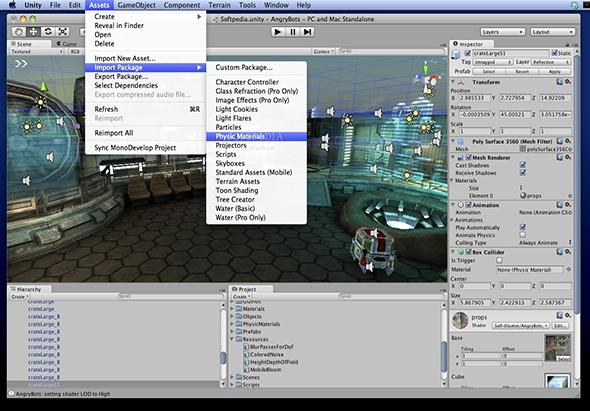Screen dimensions: 590x411
Task: Open Mesh Filter help icon
Action: click(x=560, y=141)
